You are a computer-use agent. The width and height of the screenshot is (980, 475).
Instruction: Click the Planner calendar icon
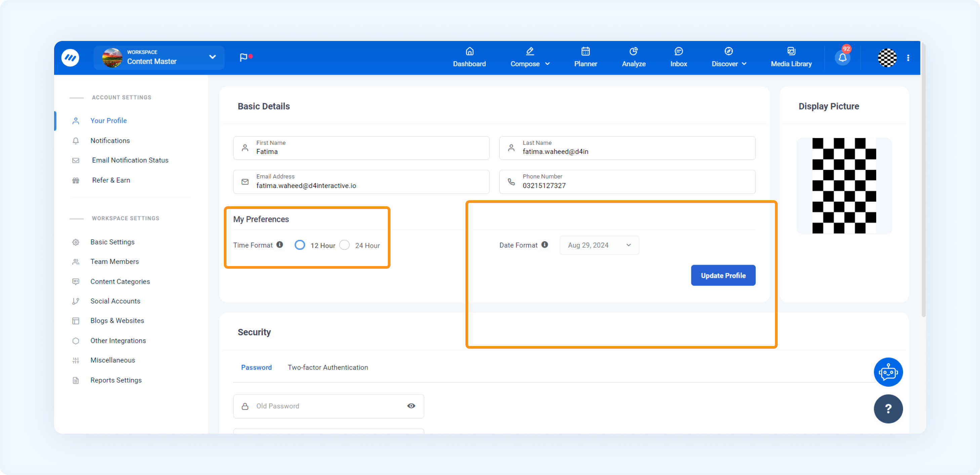point(585,51)
